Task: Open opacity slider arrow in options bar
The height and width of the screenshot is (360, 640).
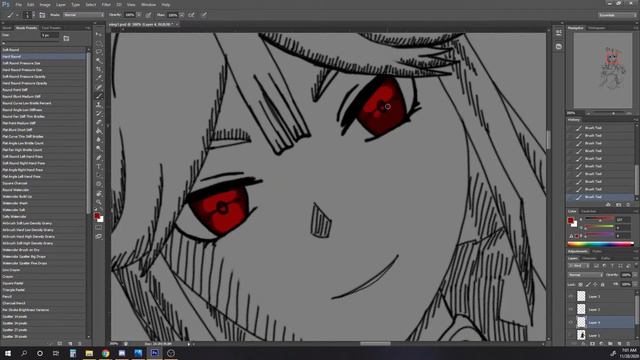Action: pos(139,15)
